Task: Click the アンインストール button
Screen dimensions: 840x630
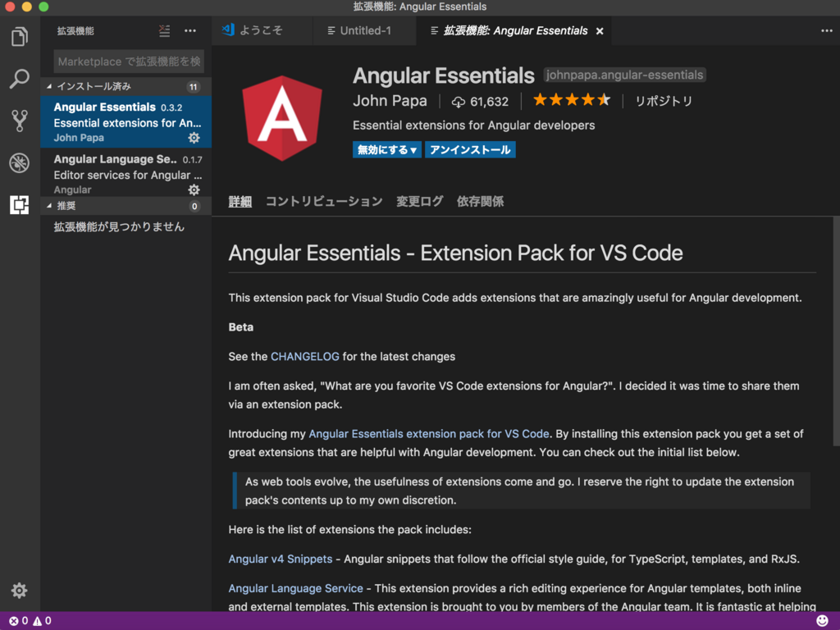Action: [470, 149]
